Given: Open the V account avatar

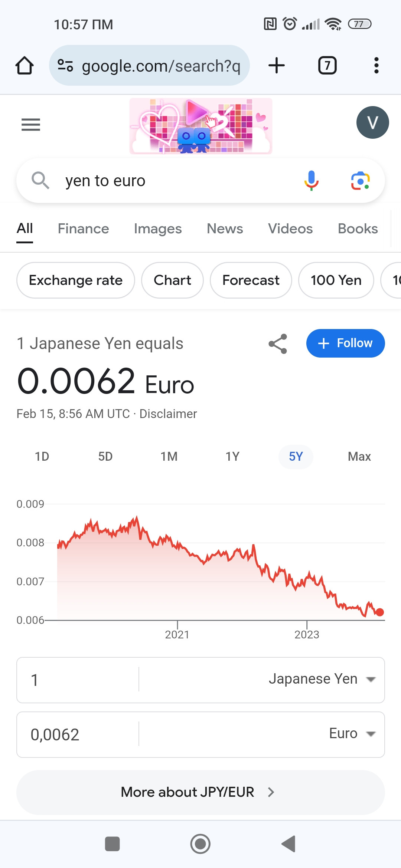Looking at the screenshot, I should (x=372, y=122).
